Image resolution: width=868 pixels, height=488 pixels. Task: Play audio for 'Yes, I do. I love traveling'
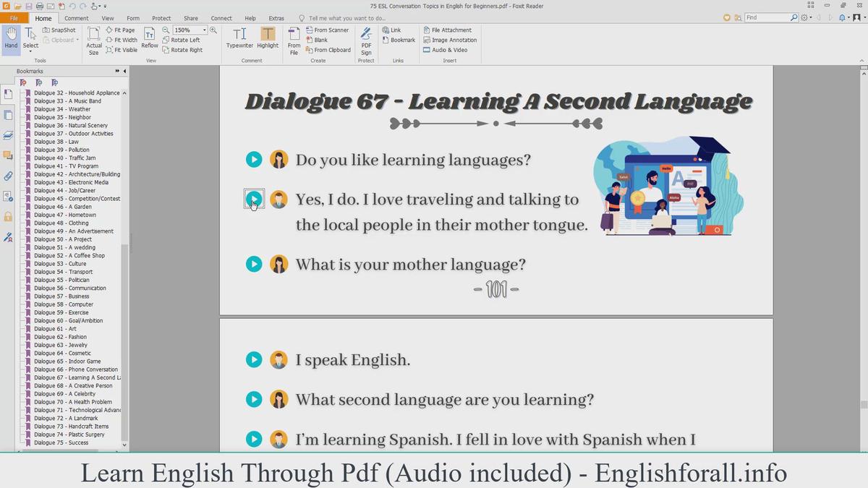tap(254, 199)
